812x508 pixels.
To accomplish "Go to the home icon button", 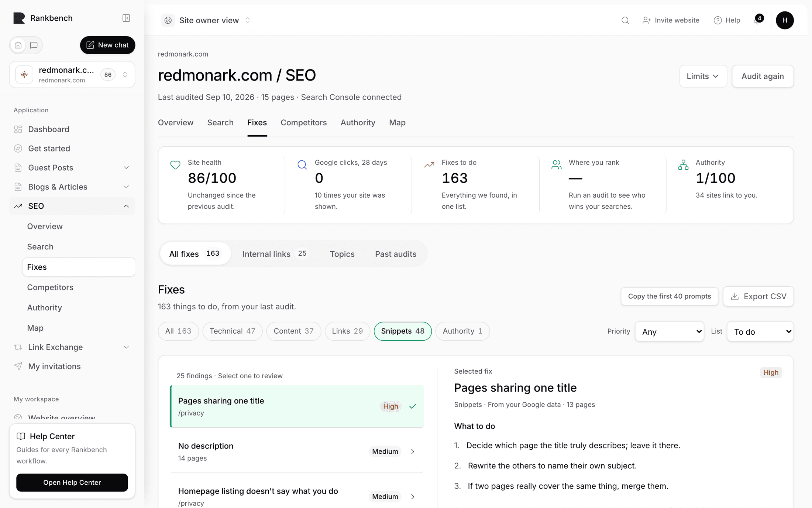I will (18, 45).
